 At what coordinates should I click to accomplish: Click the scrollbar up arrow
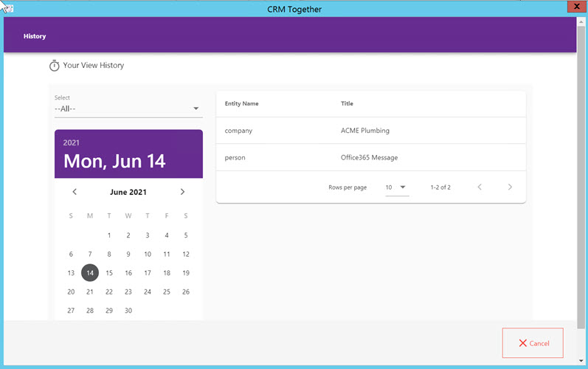point(581,21)
